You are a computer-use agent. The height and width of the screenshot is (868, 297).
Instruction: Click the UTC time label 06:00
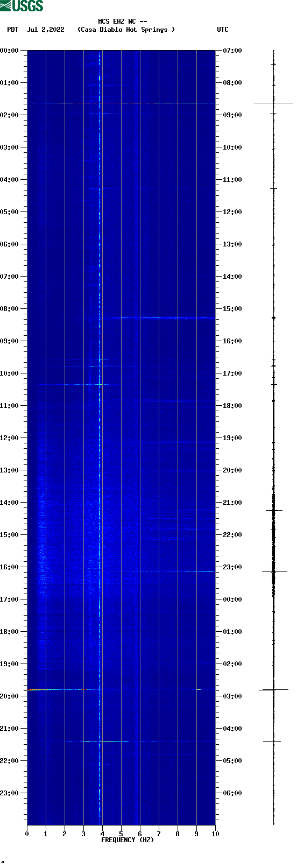point(232,793)
